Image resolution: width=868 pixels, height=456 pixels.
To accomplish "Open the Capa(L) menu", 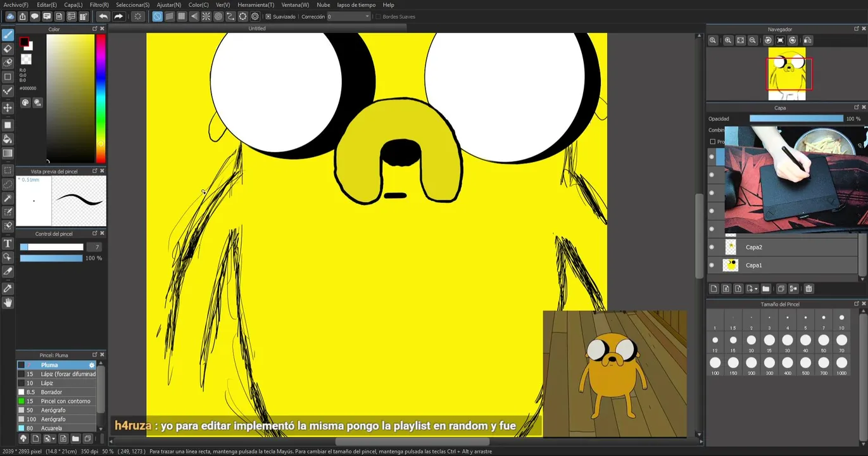I will pyautogui.click(x=73, y=4).
